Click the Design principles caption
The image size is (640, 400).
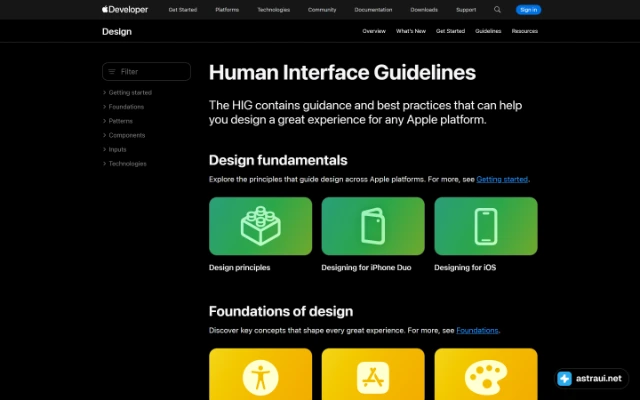[x=240, y=267]
